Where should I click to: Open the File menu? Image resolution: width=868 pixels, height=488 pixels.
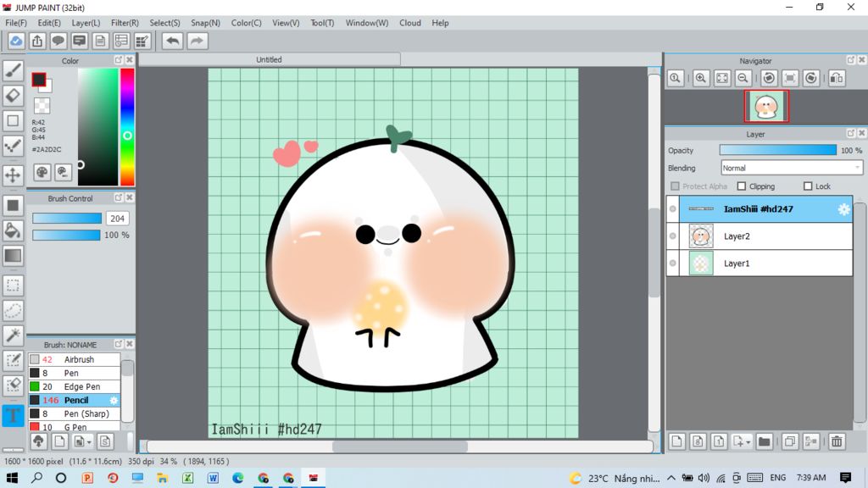[16, 23]
